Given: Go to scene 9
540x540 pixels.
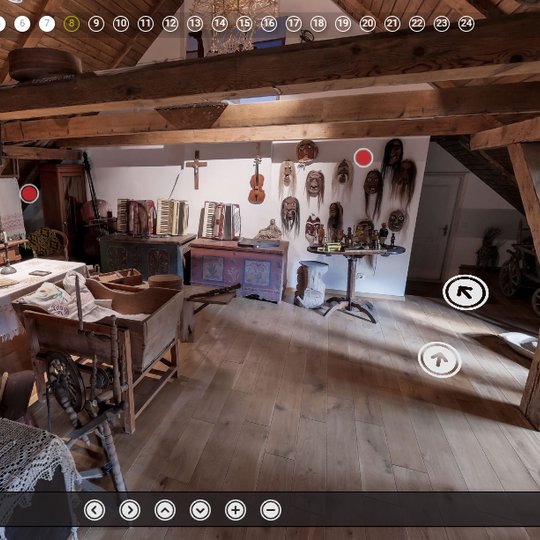Looking at the screenshot, I should pos(96,24).
